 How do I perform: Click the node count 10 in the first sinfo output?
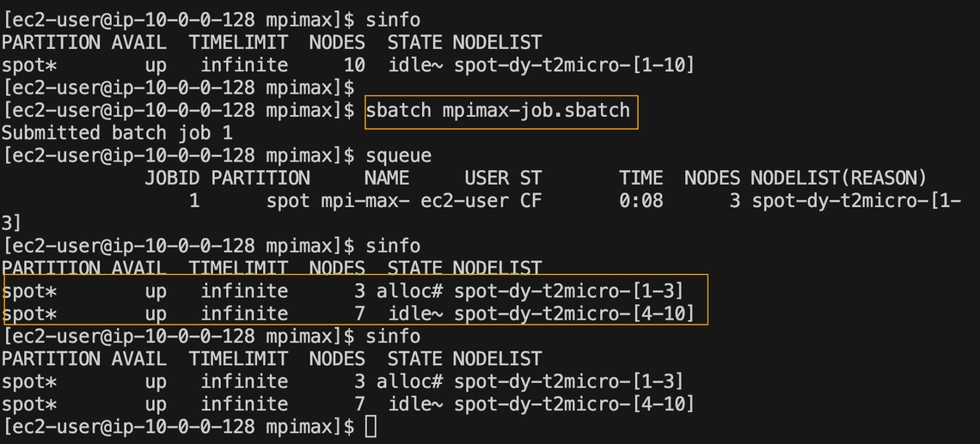coord(353,65)
